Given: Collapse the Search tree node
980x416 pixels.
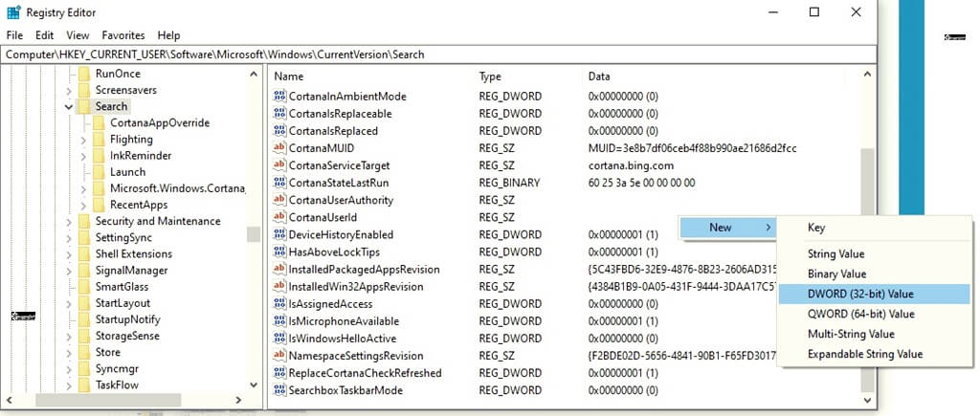Looking at the screenshot, I should click(69, 106).
